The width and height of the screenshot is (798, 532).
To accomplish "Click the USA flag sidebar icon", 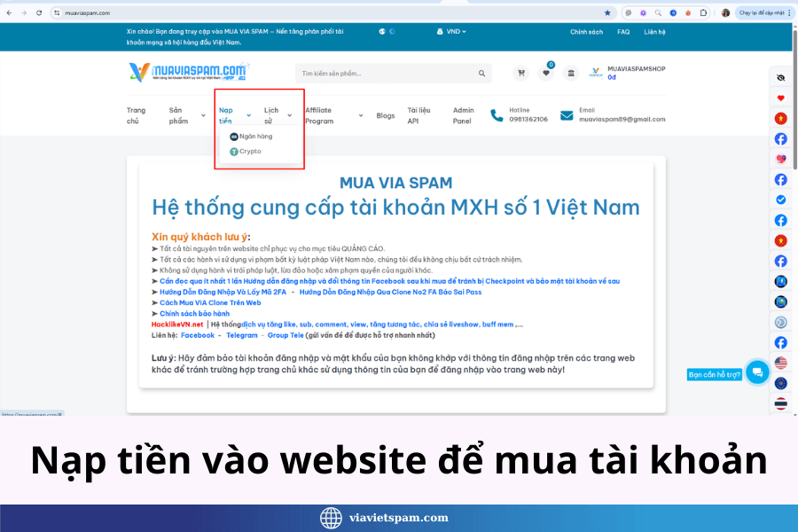I will (x=780, y=363).
